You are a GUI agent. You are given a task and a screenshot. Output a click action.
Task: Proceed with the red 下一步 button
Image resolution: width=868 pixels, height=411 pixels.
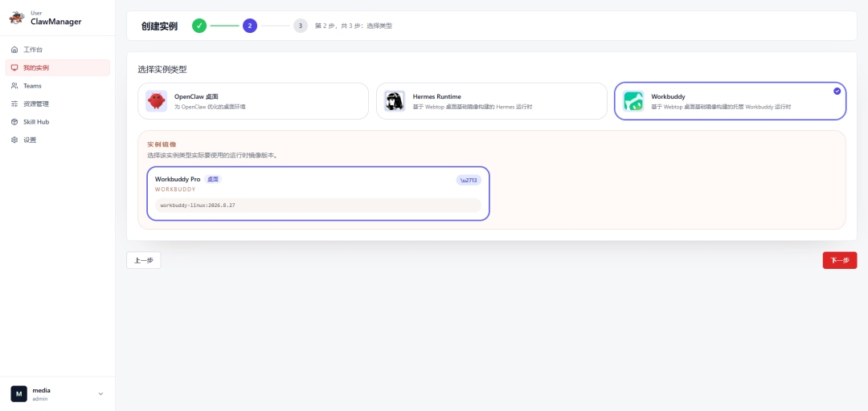840,260
